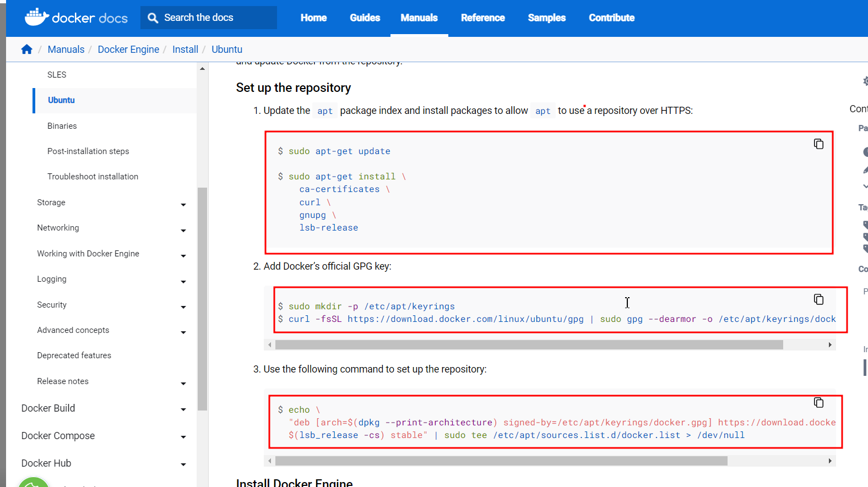Screen dimensions: 868x487
Task: Follow the Docker Engine breadcrumb link
Action: (128, 50)
